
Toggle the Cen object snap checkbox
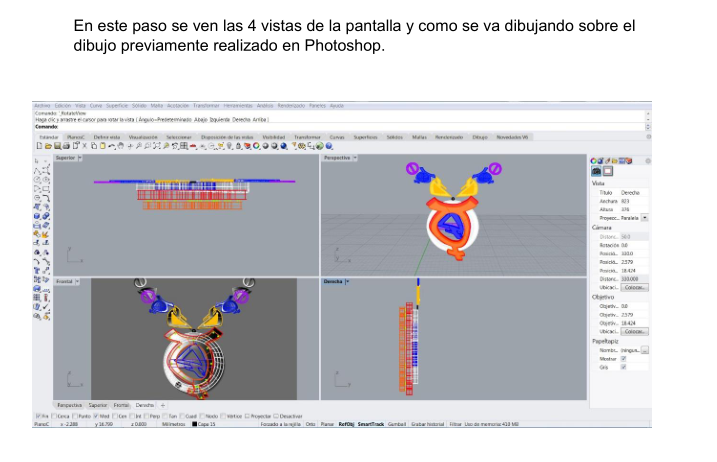(115, 416)
